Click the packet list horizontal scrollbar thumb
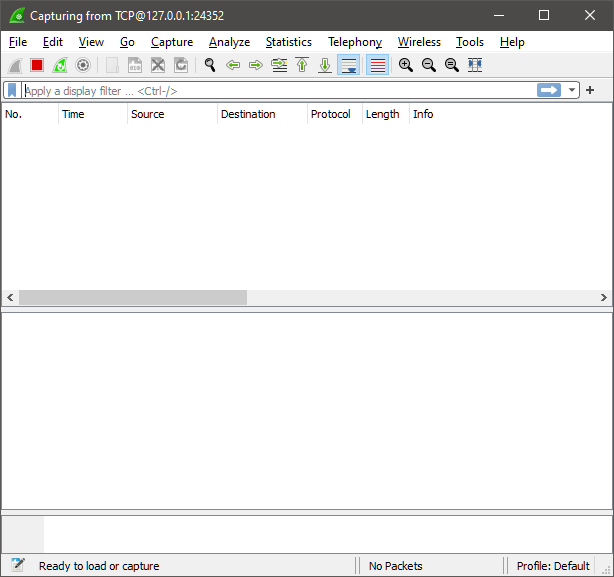614x577 pixels. (133, 298)
